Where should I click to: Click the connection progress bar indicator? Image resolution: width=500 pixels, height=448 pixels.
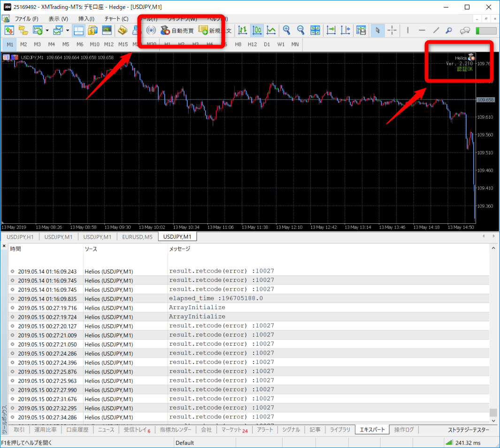[486, 30]
